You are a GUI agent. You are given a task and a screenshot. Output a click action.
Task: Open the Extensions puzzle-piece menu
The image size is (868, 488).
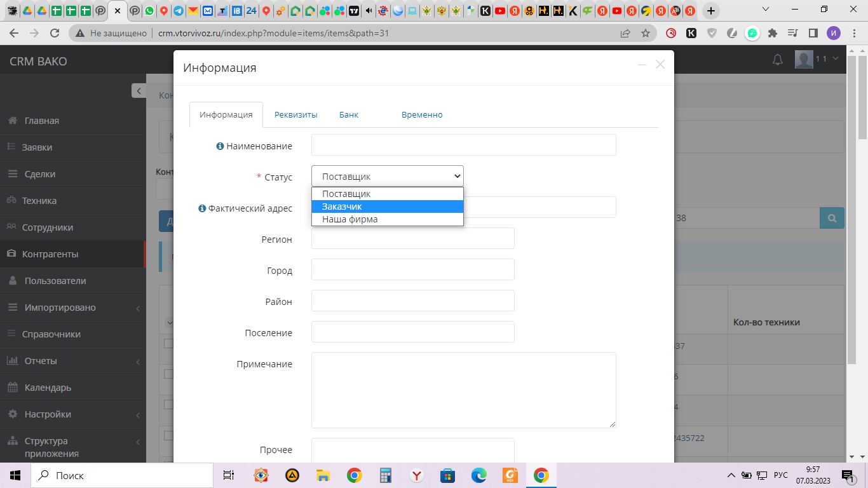[x=773, y=33]
